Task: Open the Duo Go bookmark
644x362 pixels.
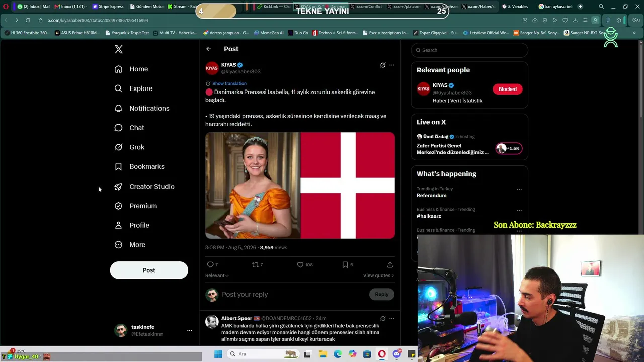Action: coord(298,33)
